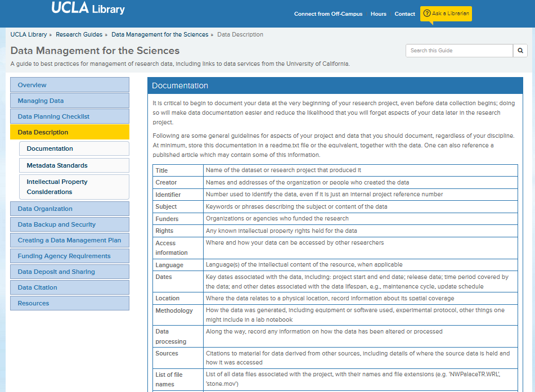Viewport: 535px width, 392px height.
Task: Open the Contact link in header
Action: coord(404,14)
